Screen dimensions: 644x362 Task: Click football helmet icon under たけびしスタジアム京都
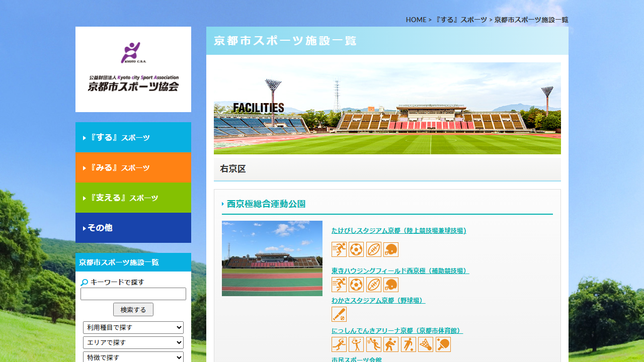click(x=391, y=249)
